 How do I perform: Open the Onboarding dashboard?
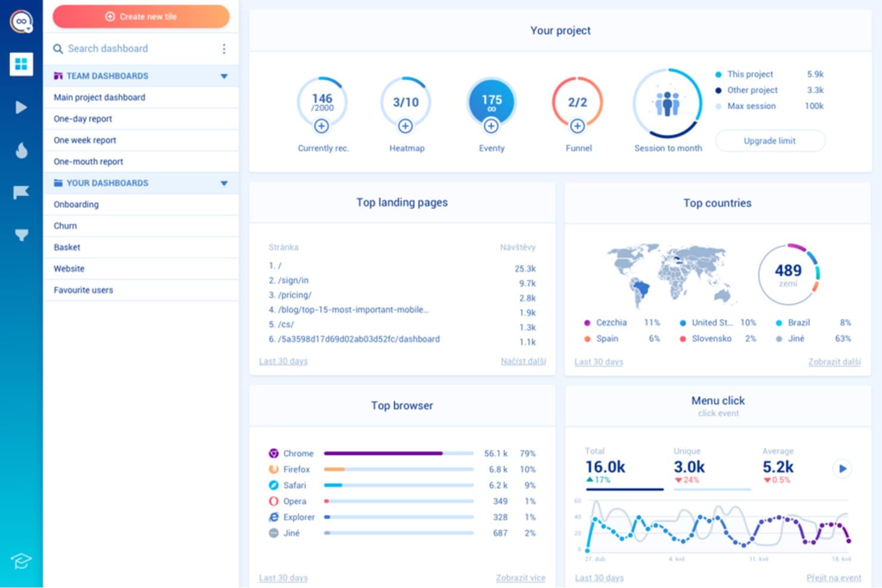[141, 204]
